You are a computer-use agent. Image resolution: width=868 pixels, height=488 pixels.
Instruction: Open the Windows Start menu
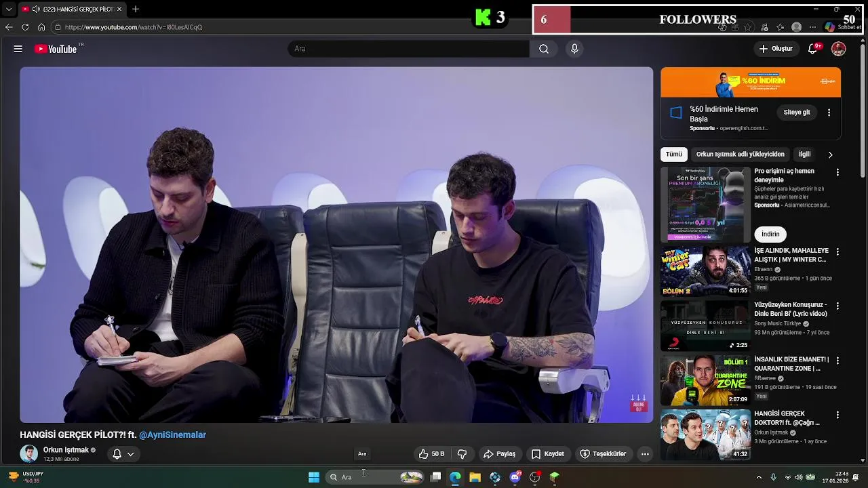(x=314, y=477)
